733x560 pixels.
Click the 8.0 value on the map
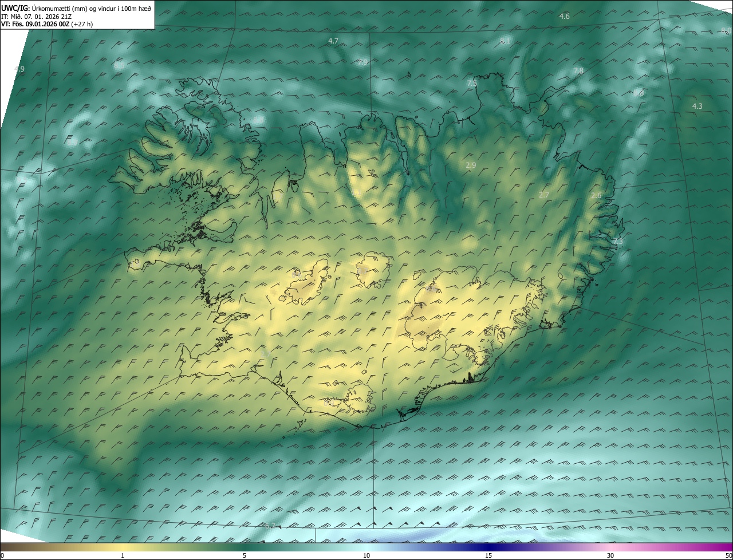pos(726,30)
